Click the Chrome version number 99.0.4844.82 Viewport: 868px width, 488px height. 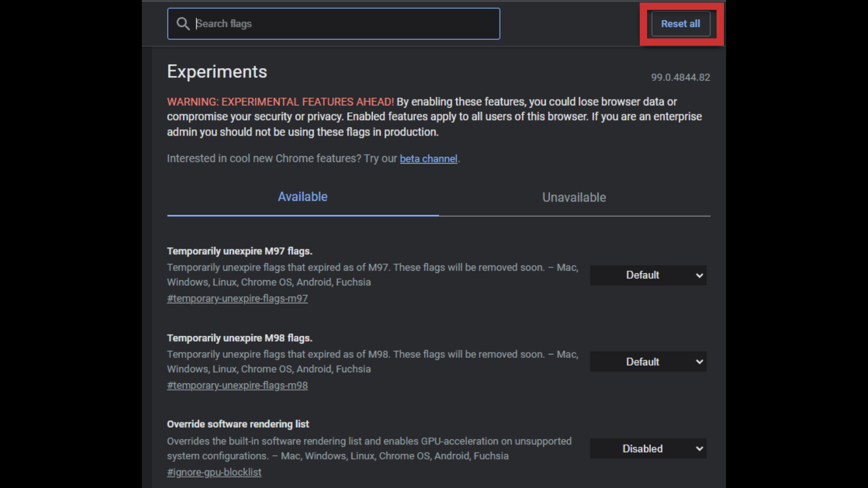[681, 77]
